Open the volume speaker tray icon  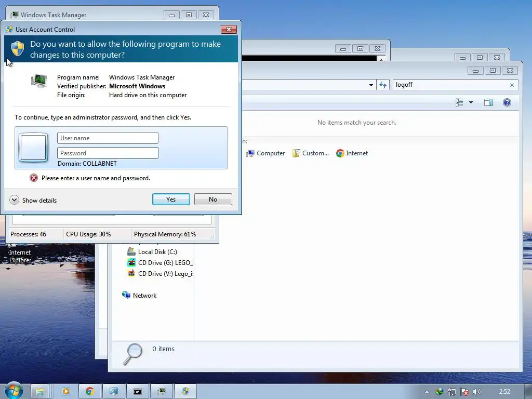pos(477,392)
